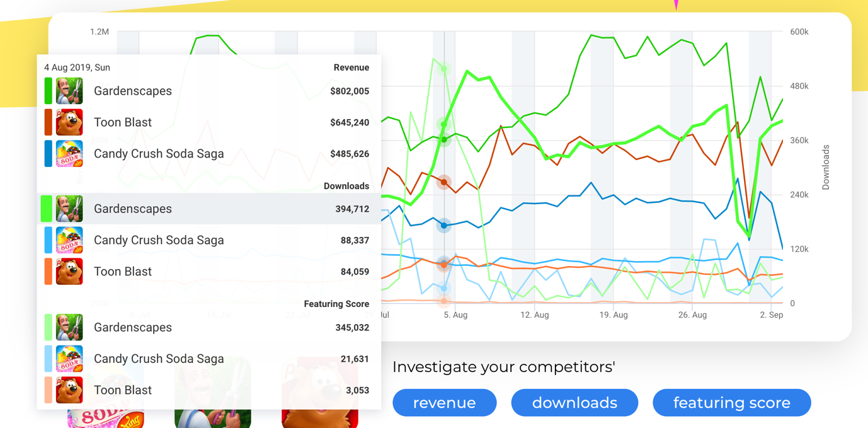Click the 21,631 Candy Crush featuring value
Image resolution: width=868 pixels, height=428 pixels.
(x=355, y=359)
